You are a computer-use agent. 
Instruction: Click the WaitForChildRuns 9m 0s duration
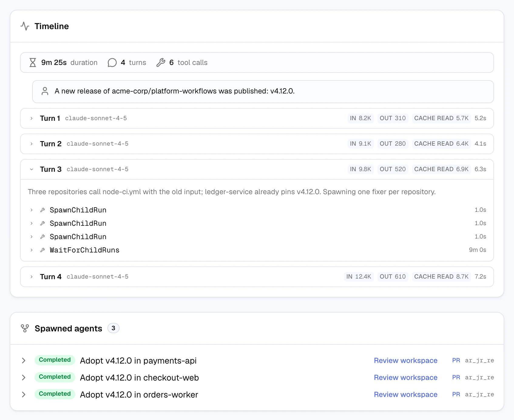tap(478, 250)
